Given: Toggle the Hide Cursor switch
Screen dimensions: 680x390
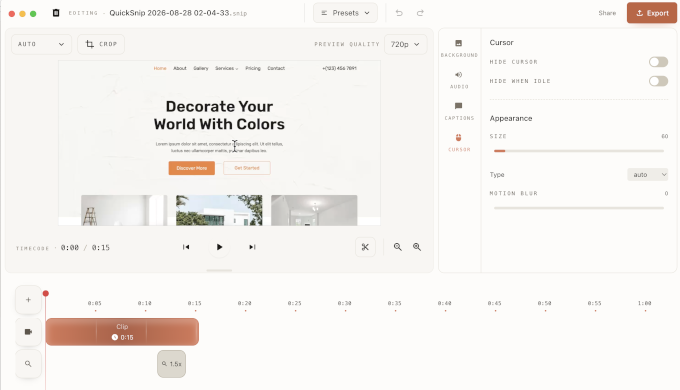Looking at the screenshot, I should 658,62.
